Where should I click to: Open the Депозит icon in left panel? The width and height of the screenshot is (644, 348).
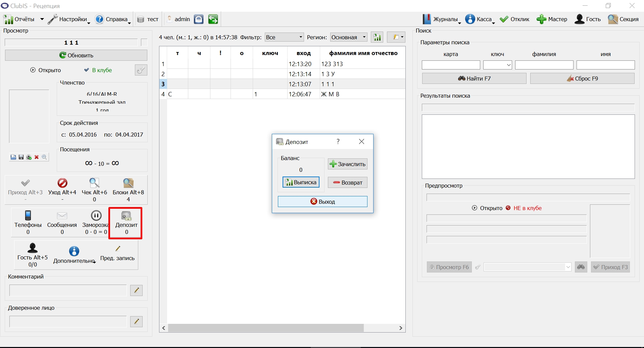(x=126, y=216)
